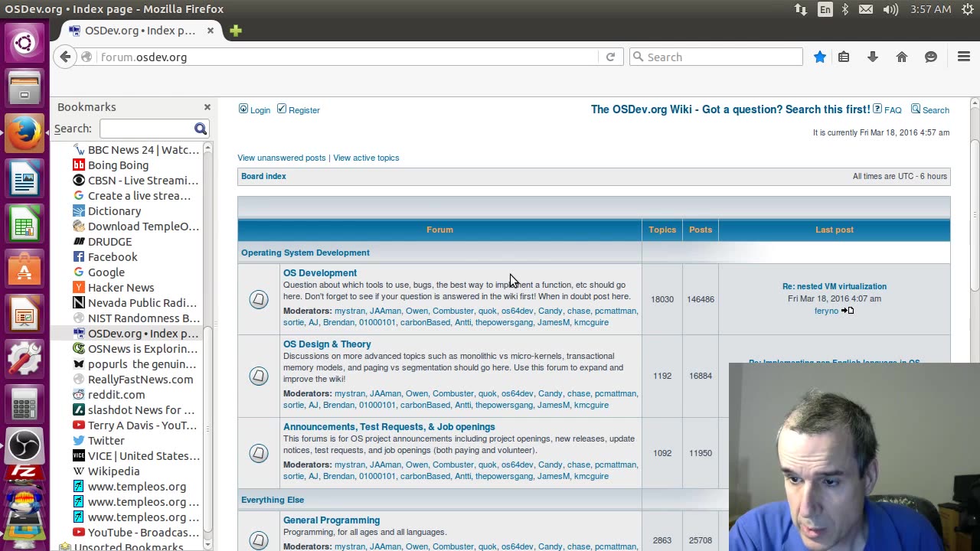The width and height of the screenshot is (980, 551).
Task: Expand the Unsorted Bookmarks folder
Action: (122, 546)
